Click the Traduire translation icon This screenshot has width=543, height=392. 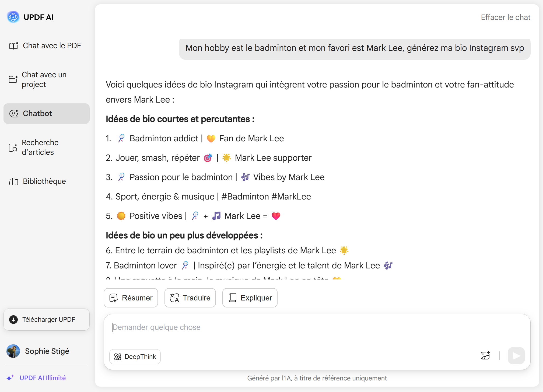coord(174,298)
